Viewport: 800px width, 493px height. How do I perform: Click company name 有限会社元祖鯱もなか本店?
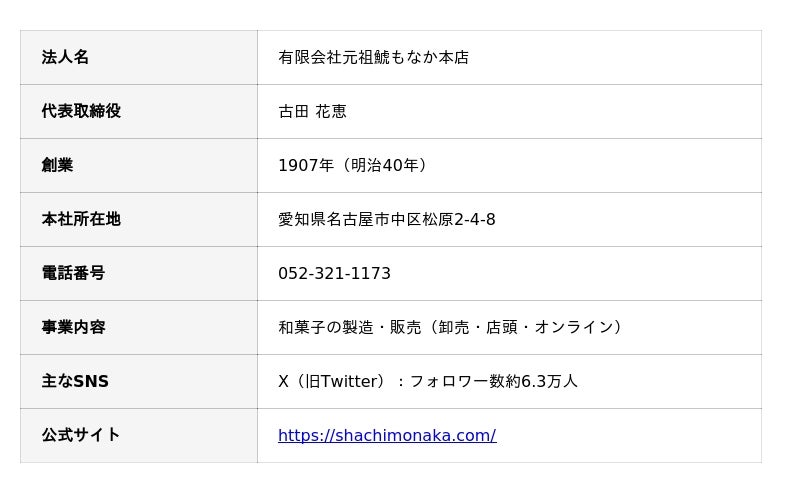373,58
